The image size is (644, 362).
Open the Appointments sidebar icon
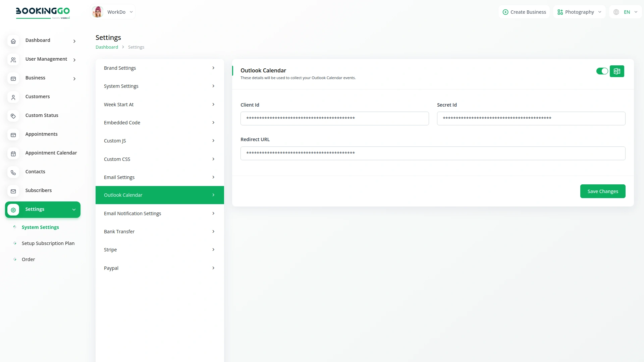coord(13,135)
